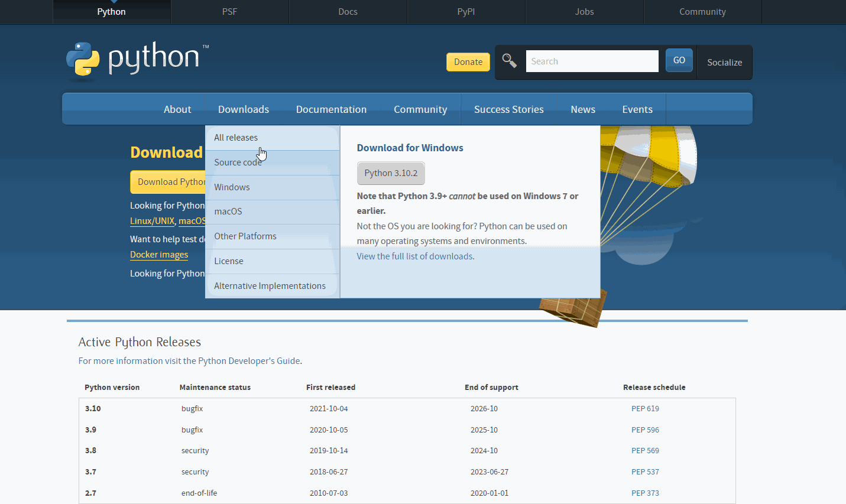The height and width of the screenshot is (504, 846).
Task: Focus the Search input field
Action: click(592, 61)
